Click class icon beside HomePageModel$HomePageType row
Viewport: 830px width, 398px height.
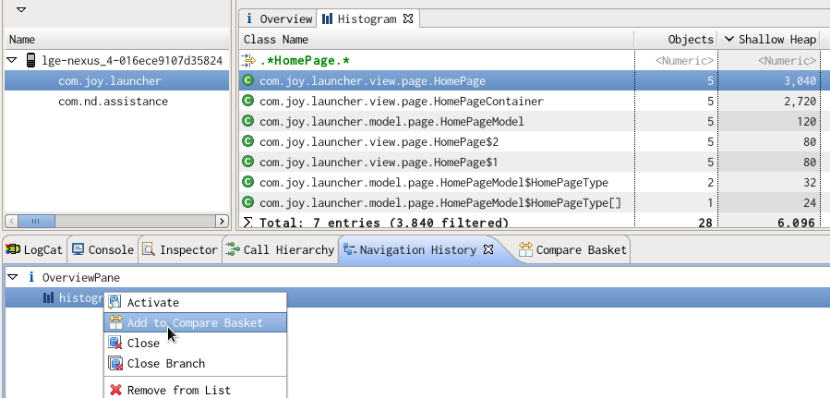247,182
